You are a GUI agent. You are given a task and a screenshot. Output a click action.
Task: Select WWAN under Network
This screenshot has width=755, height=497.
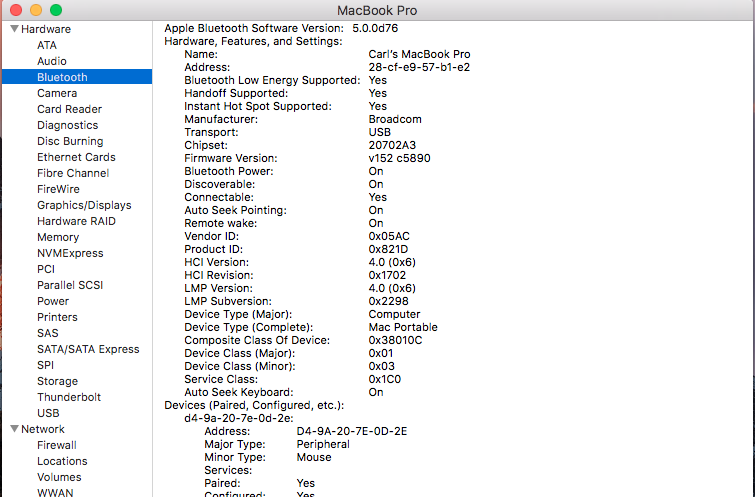pos(55,492)
